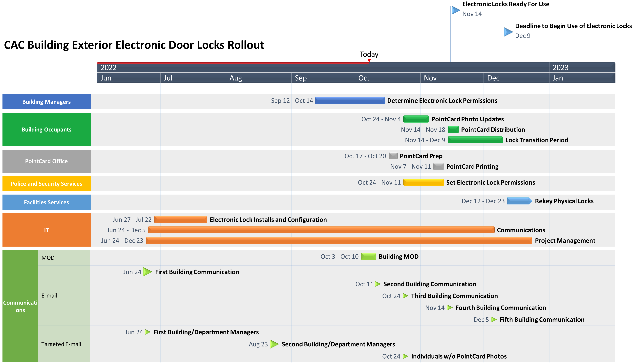Select the Fourth Building Communication milestone arrow

point(450,308)
